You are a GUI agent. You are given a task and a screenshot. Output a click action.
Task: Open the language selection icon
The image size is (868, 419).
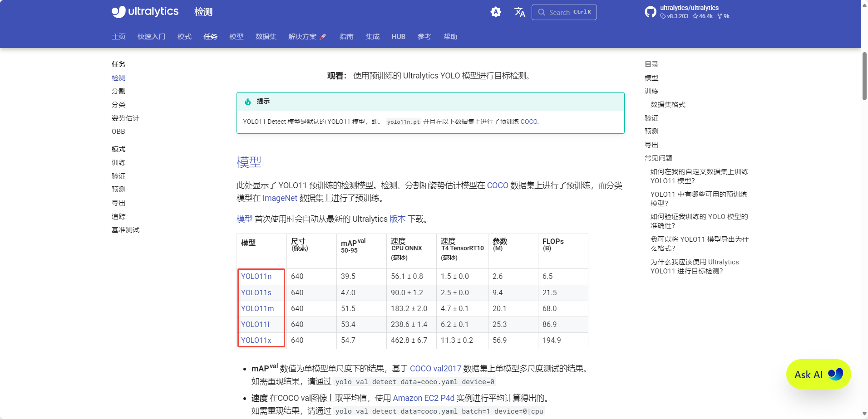(519, 12)
